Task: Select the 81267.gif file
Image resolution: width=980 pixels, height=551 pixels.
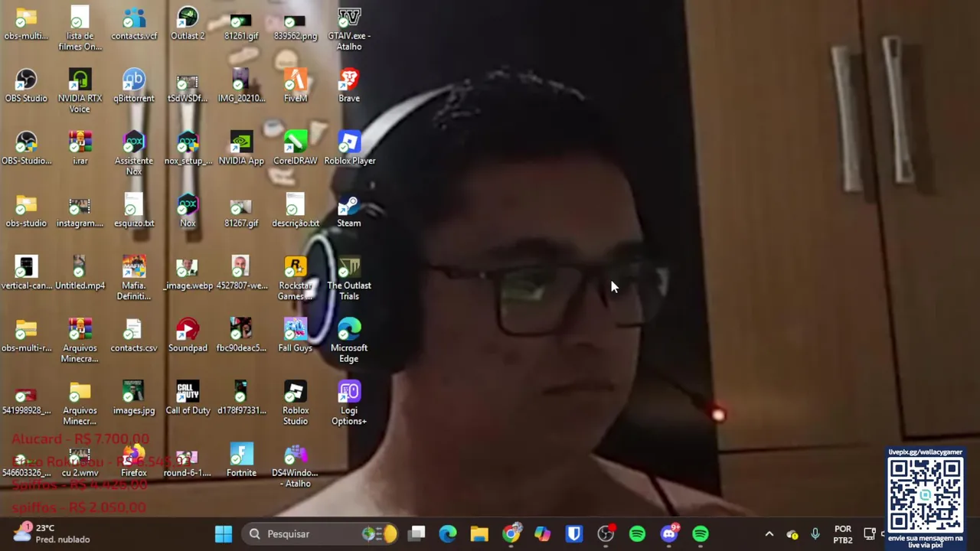Action: click(241, 211)
